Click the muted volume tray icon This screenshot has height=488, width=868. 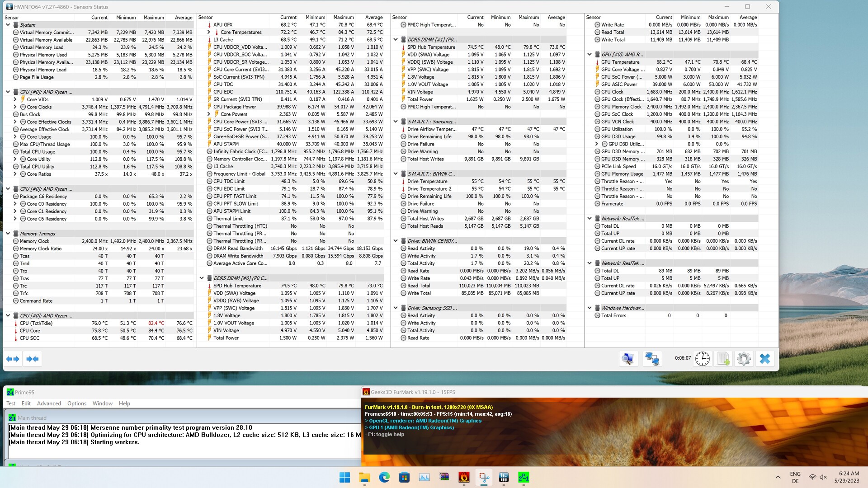tap(823, 477)
